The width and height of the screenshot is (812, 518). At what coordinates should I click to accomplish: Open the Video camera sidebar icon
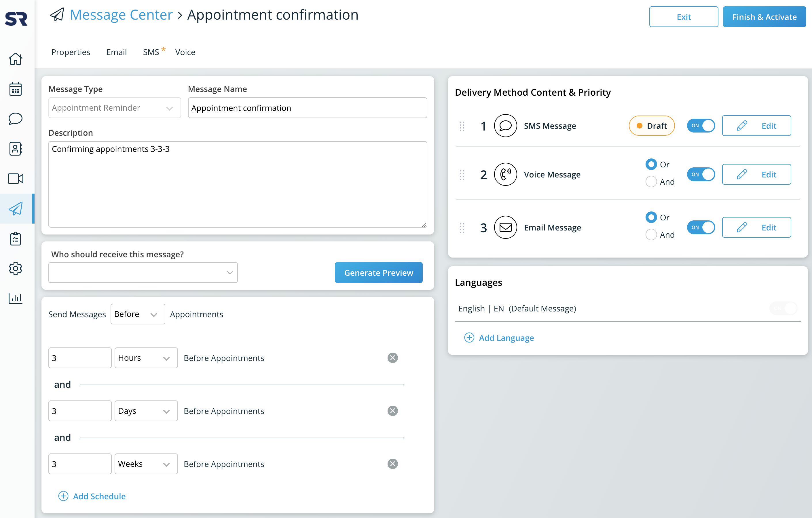[16, 179]
